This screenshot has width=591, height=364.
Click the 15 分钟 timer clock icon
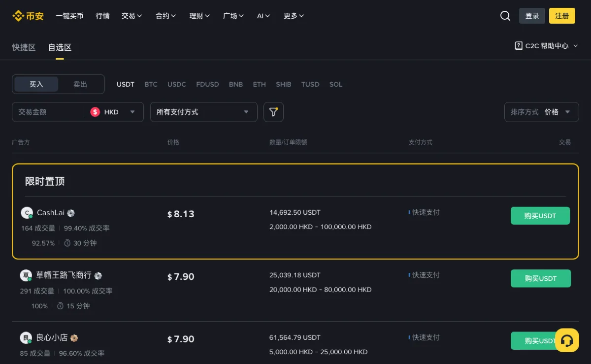pos(61,306)
